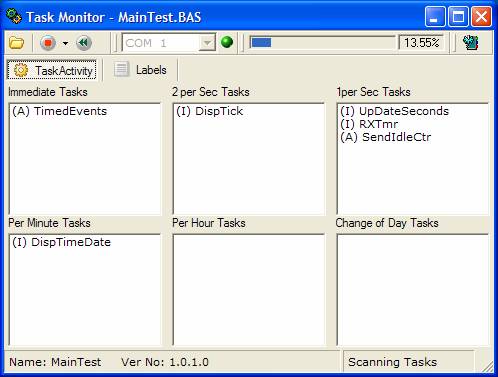Select the DispTimeDate per-minute task
Image resolution: width=498 pixels, height=377 pixels.
(x=61, y=242)
